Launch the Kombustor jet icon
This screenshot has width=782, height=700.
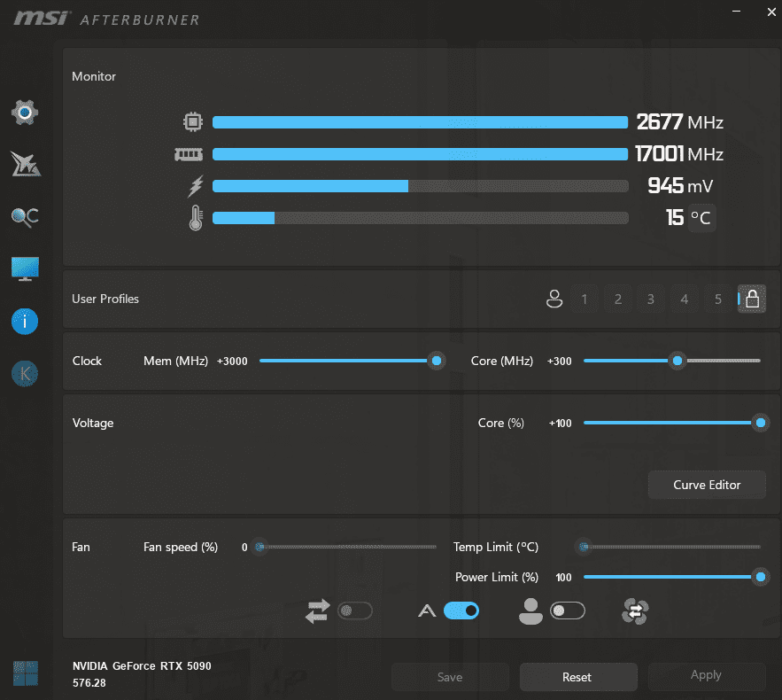pyautogui.click(x=25, y=164)
